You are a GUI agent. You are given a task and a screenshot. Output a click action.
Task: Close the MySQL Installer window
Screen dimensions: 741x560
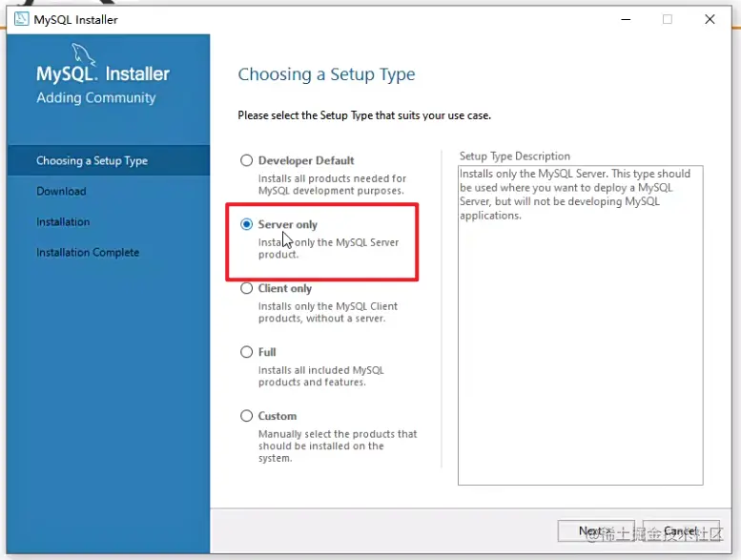click(x=710, y=19)
